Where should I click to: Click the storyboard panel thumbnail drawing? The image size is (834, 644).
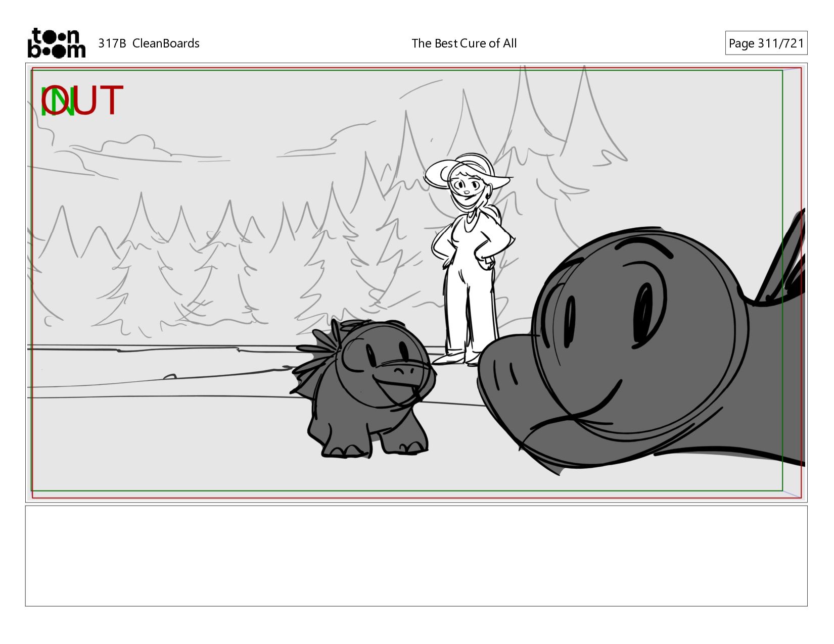click(416, 282)
